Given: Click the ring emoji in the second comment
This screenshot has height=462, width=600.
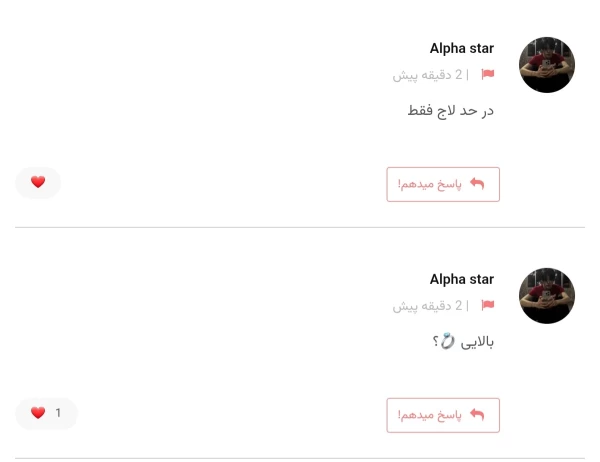Looking at the screenshot, I should click(448, 341).
